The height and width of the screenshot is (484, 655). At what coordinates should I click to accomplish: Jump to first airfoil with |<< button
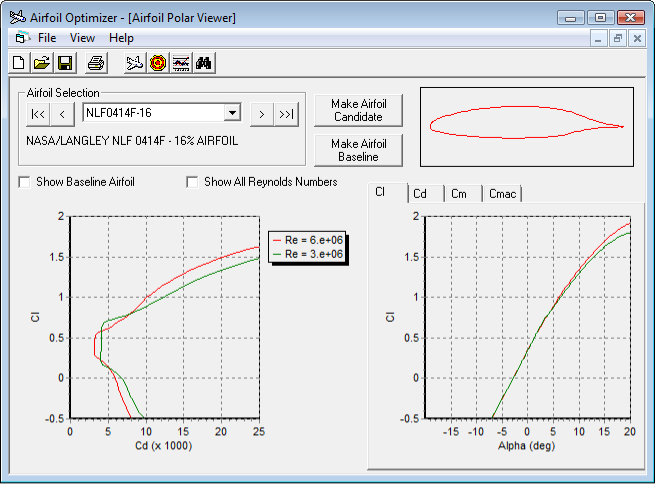click(38, 114)
